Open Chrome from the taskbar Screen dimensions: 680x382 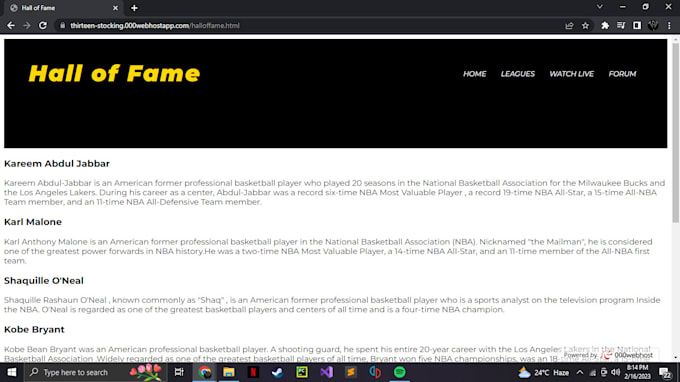205,372
